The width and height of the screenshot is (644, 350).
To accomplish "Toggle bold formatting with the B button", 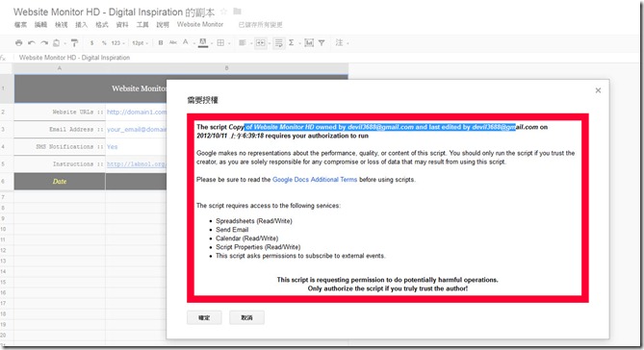I will pyautogui.click(x=161, y=42).
